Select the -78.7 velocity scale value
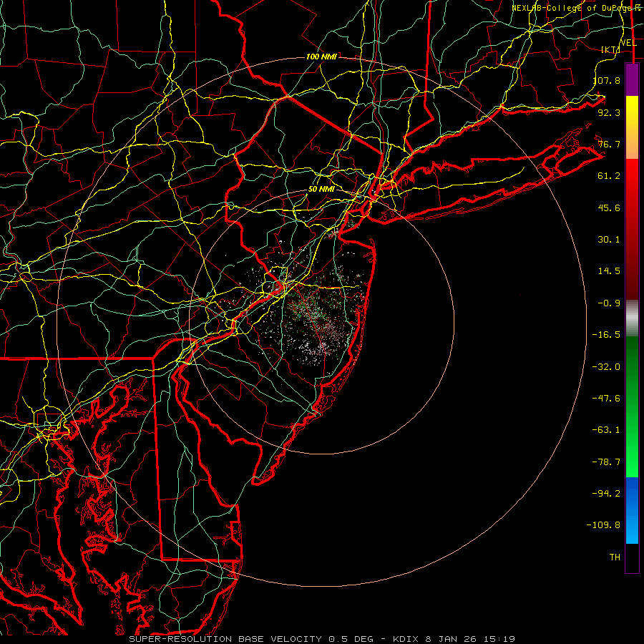This screenshot has width=644, height=644. pyautogui.click(x=606, y=462)
